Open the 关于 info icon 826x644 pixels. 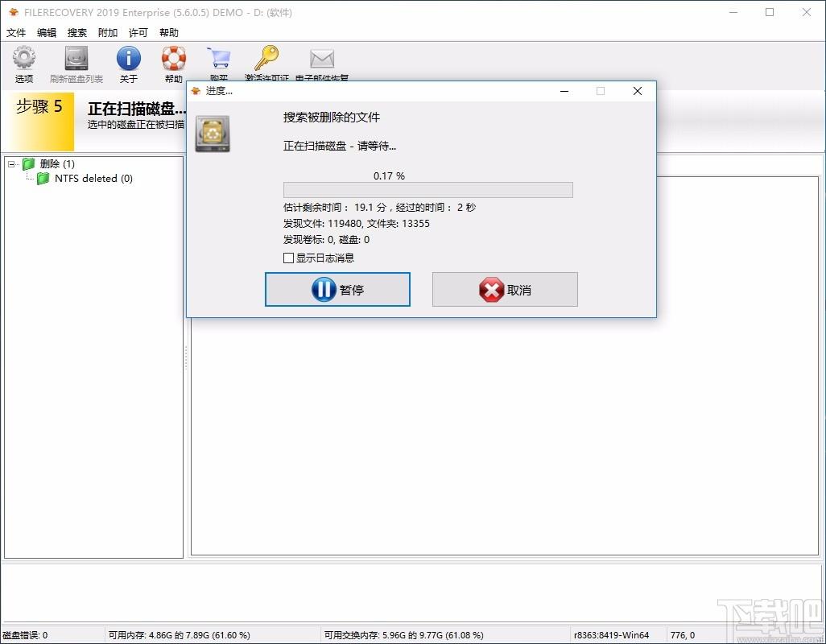(129, 58)
